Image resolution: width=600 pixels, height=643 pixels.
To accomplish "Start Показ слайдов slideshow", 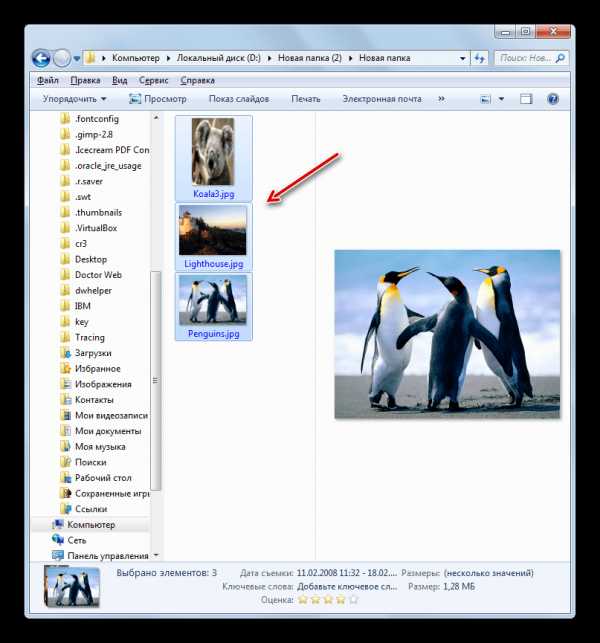I will [239, 99].
